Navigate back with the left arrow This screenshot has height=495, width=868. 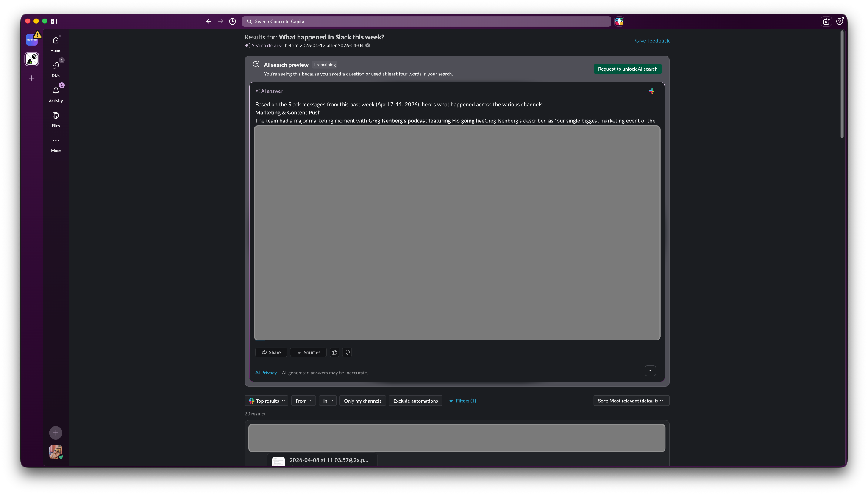tap(209, 22)
